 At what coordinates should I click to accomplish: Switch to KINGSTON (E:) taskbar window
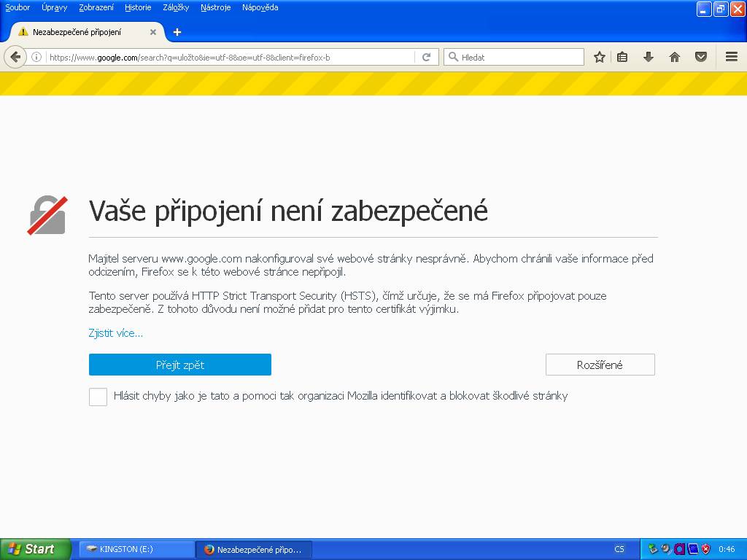pos(136,549)
